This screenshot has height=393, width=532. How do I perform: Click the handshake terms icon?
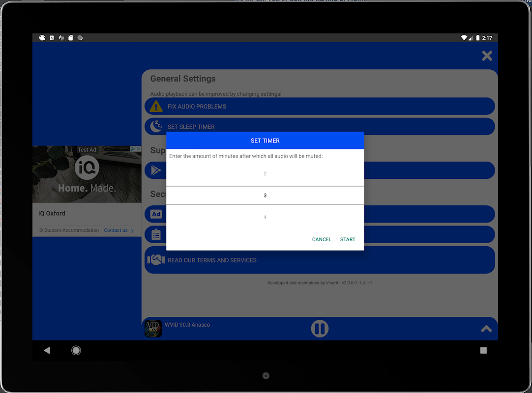click(156, 260)
